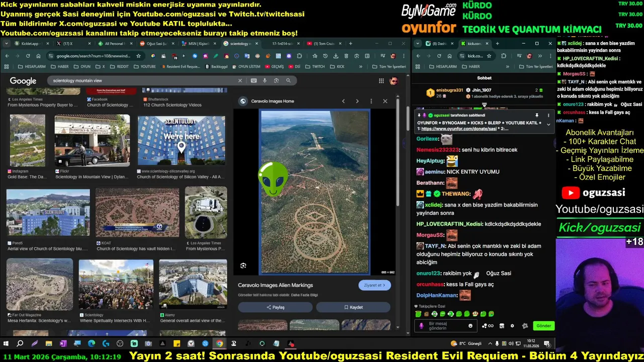Expand the tab search dropdown in Kick window
644x362 pixels.
(417, 44)
